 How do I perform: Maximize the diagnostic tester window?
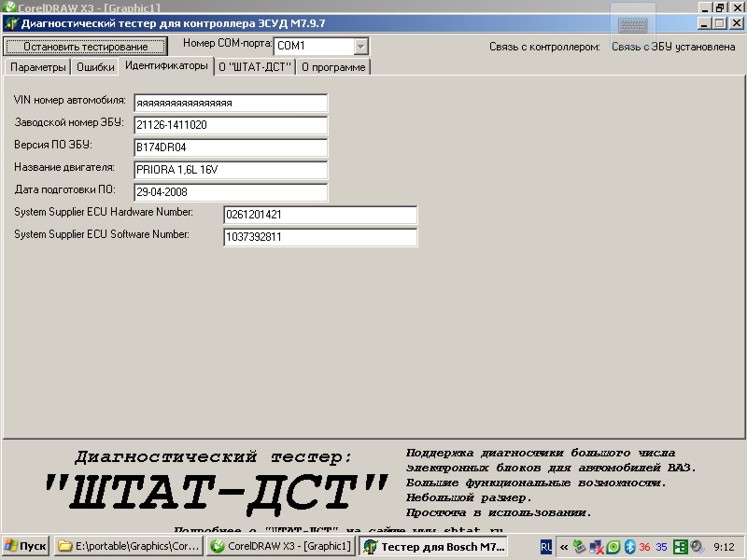720,22
